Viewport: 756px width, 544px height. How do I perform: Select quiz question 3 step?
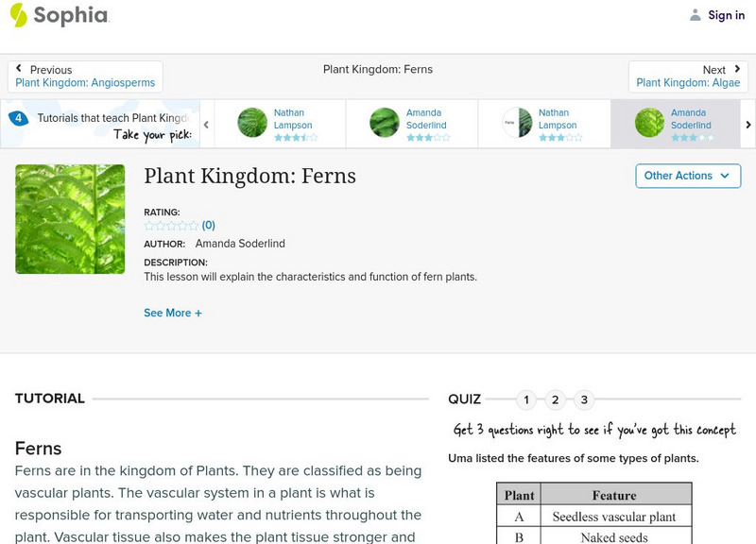click(581, 399)
